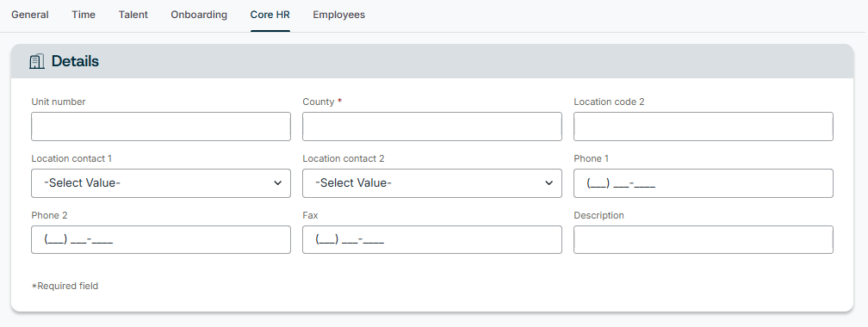868x327 pixels.
Task: Click the building icon beside Details
Action: click(36, 61)
